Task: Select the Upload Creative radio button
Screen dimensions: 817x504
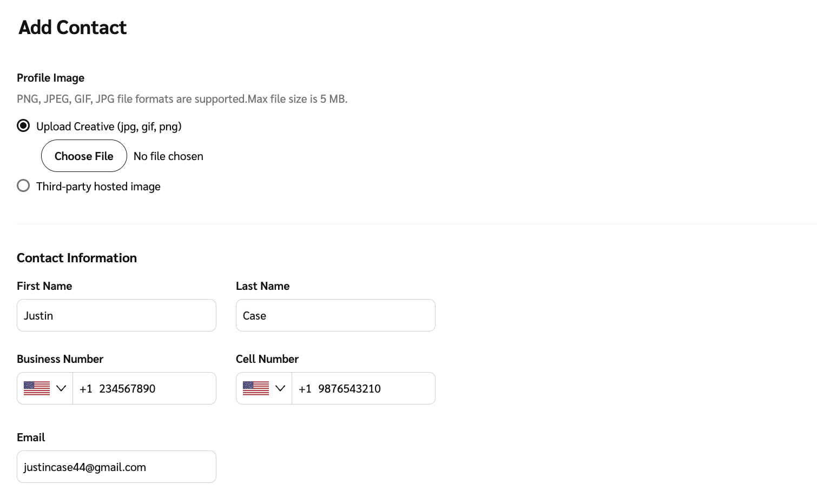Action: tap(23, 126)
